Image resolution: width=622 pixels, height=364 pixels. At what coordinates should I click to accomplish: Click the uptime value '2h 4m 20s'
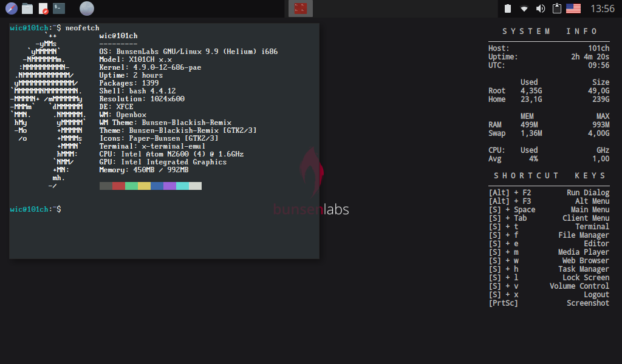pyautogui.click(x=590, y=56)
